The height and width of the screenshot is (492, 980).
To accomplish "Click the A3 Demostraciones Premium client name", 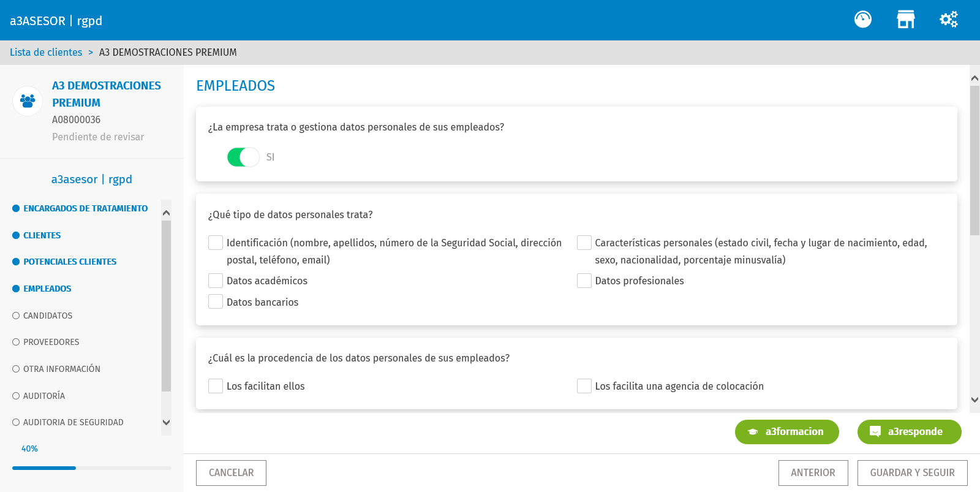I will [x=107, y=94].
